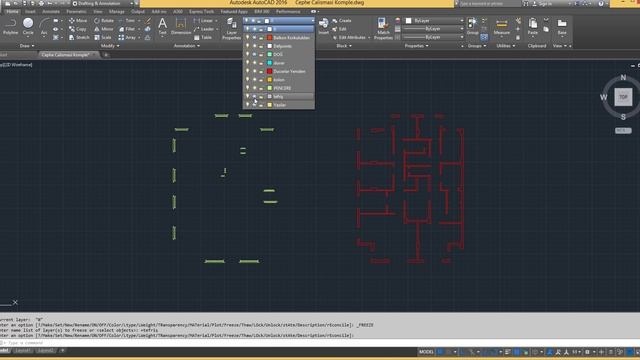
Task: Activate the Trim tool
Action: click(x=127, y=20)
